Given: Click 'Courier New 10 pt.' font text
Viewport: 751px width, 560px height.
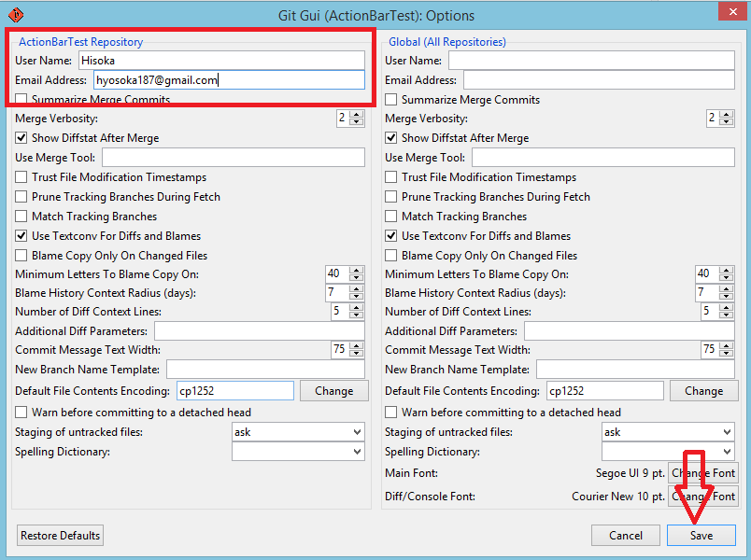Looking at the screenshot, I should tap(618, 497).
